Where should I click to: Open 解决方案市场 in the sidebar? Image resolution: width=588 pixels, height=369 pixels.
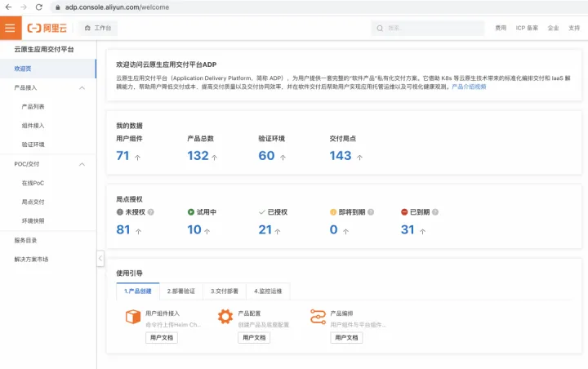31,259
